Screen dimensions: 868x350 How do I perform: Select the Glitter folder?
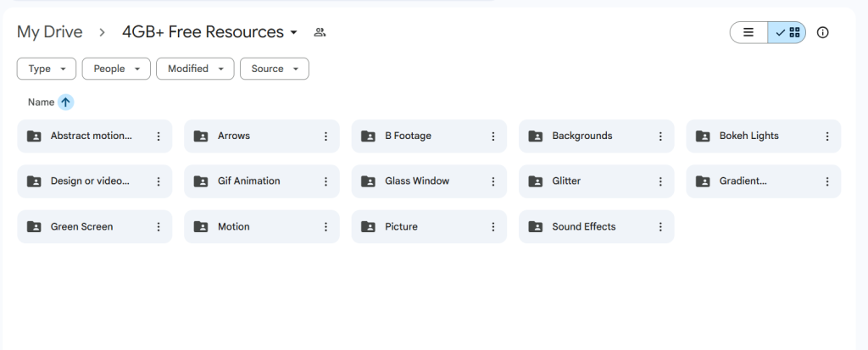tap(596, 181)
